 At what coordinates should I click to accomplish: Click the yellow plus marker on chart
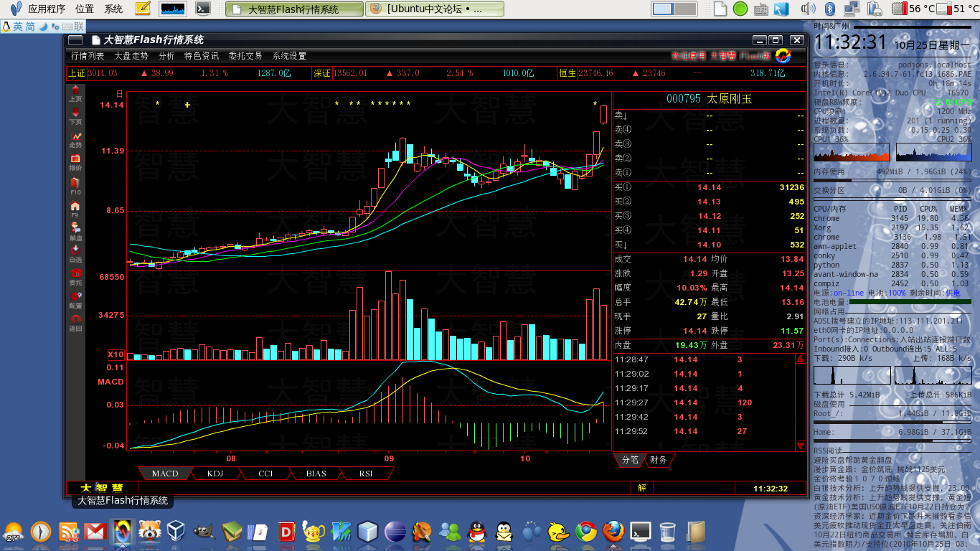pyautogui.click(x=187, y=105)
